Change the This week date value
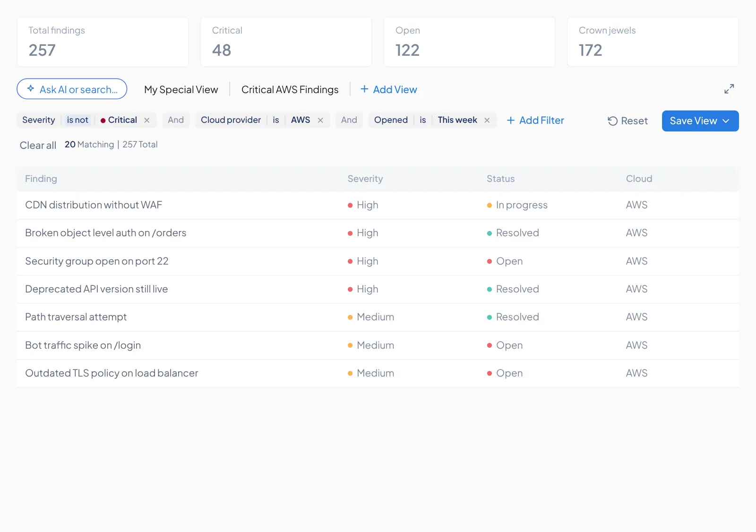This screenshot has width=756, height=532. [x=457, y=120]
